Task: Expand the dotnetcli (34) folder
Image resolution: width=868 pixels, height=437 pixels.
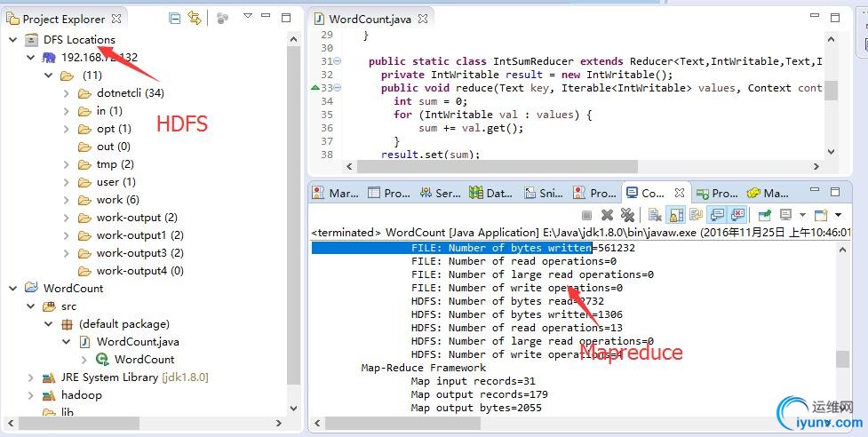Action: 67,93
